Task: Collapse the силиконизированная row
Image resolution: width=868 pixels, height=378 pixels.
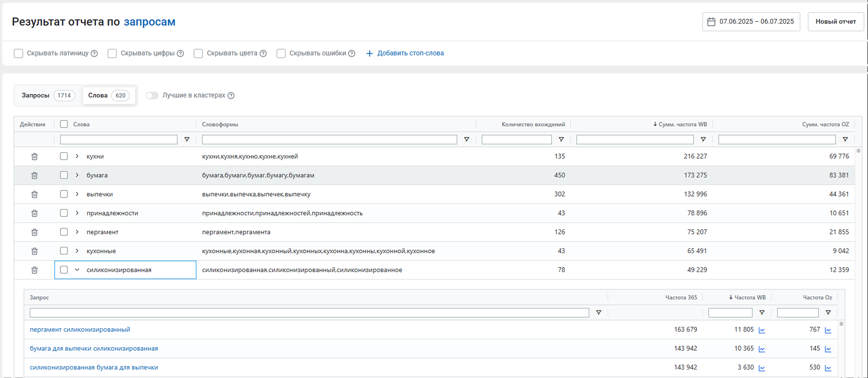Action: 77,269
